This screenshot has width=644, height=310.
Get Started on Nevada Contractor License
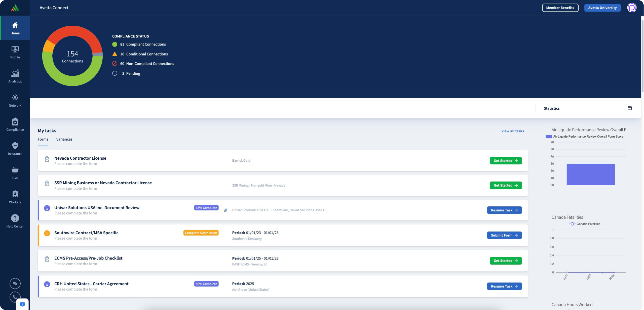coord(506,161)
